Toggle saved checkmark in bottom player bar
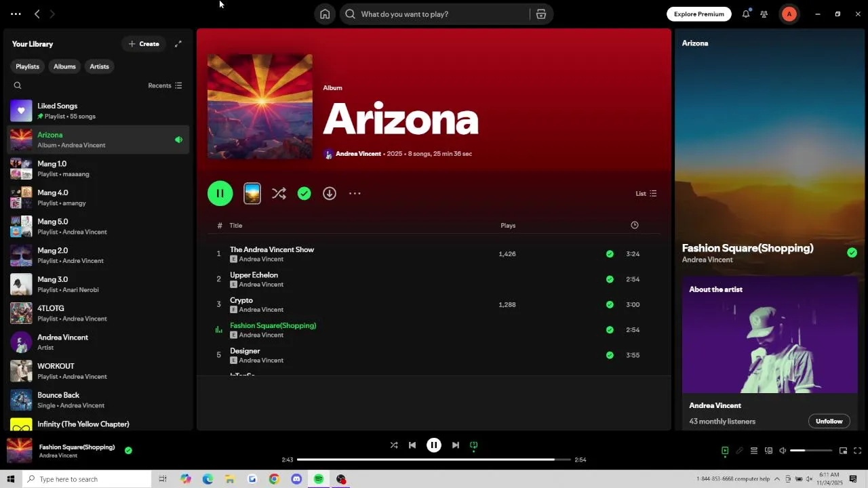Image resolution: width=868 pixels, height=488 pixels. coord(128,450)
